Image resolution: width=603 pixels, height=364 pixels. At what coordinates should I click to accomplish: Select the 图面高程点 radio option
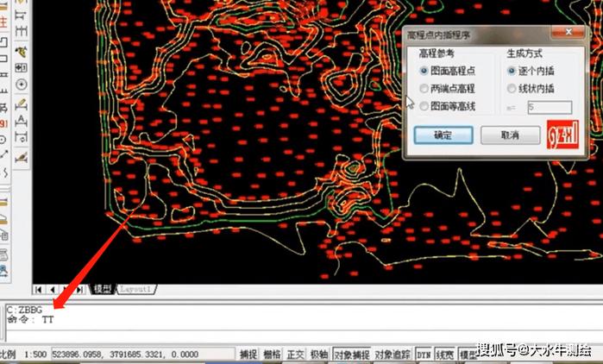(424, 71)
